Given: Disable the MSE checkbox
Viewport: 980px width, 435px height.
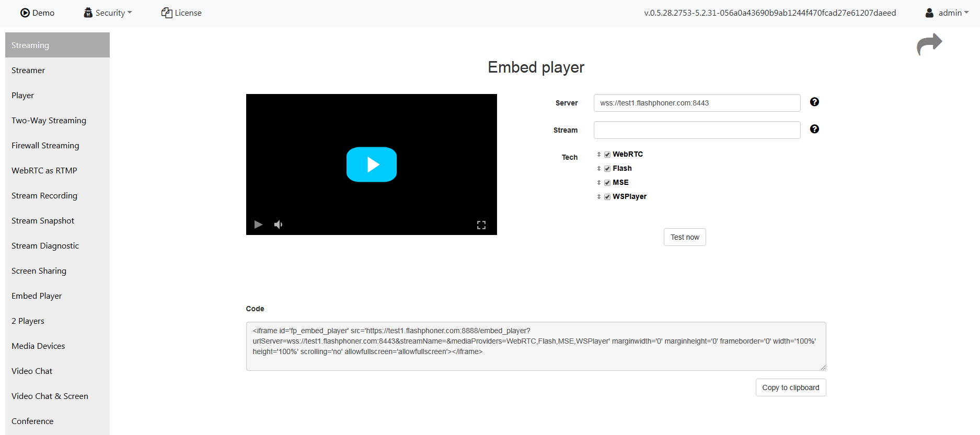Looking at the screenshot, I should point(607,183).
